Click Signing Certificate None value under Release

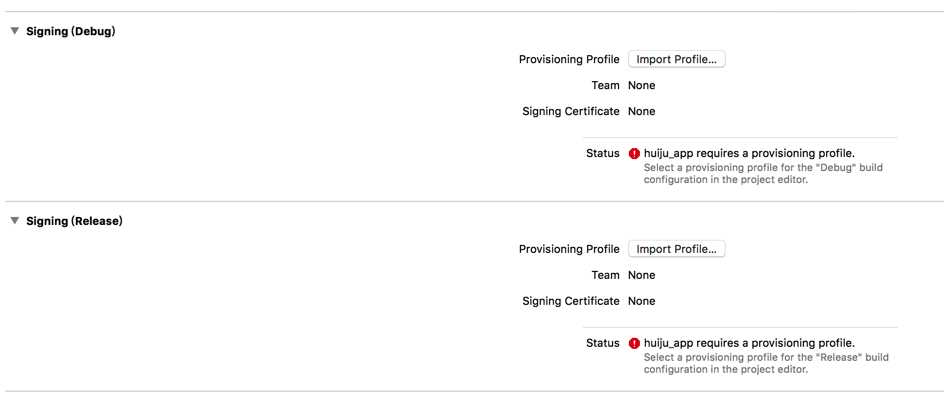click(642, 301)
